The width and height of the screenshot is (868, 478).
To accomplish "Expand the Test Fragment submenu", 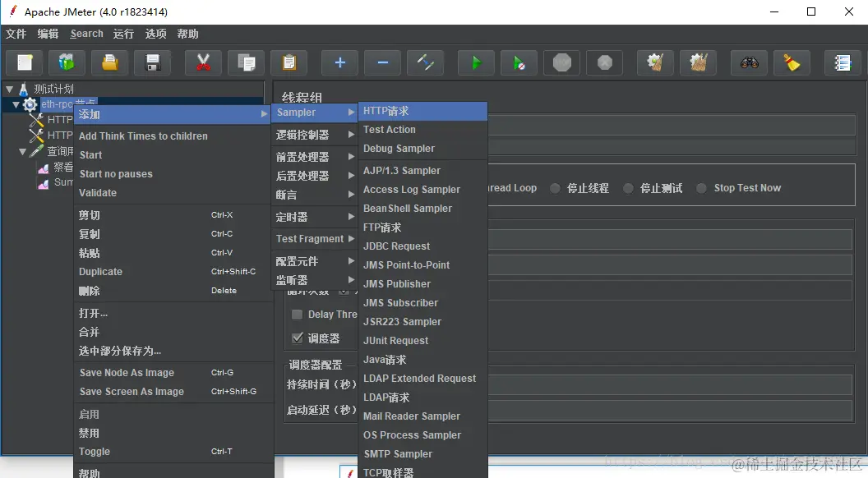I will [315, 238].
